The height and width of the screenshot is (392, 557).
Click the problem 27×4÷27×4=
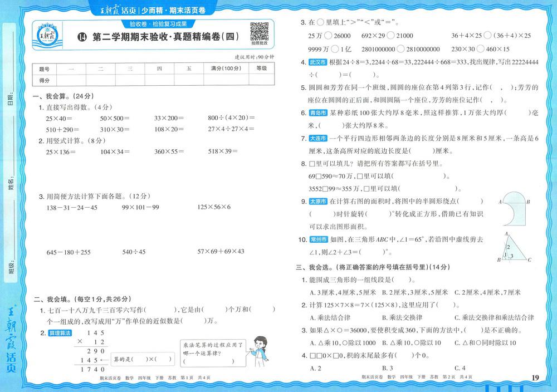click(x=231, y=129)
